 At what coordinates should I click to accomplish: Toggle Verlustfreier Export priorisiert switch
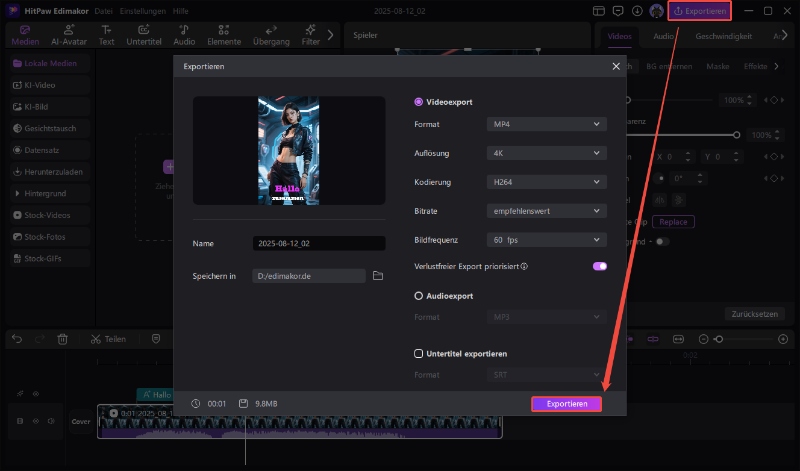[599, 266]
